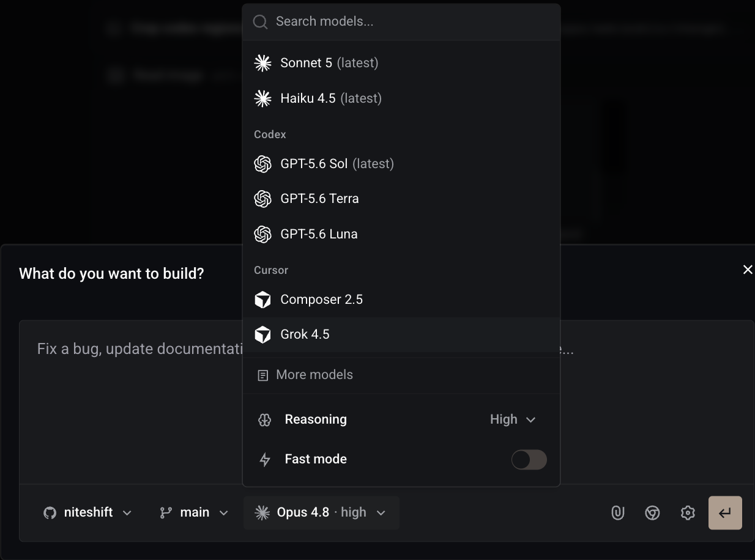Expand the Reasoning High dropdown
The height and width of the screenshot is (560, 755).
click(513, 419)
